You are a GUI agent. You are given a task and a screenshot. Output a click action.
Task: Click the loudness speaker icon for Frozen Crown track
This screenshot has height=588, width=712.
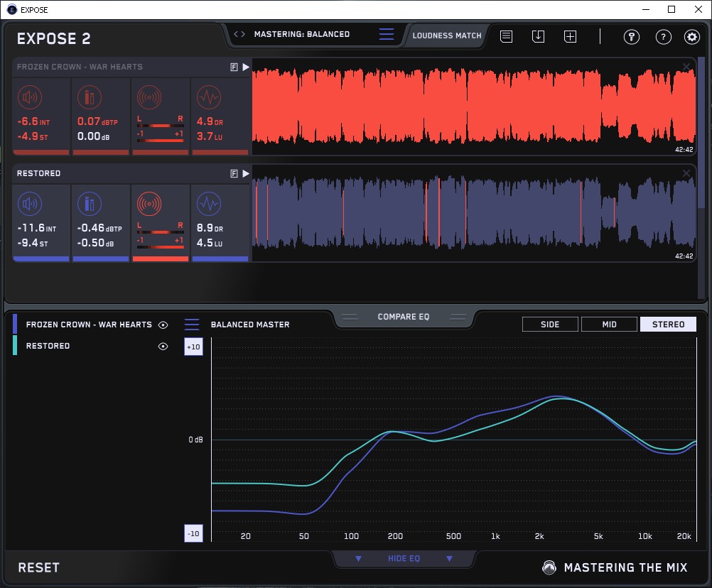click(29, 97)
